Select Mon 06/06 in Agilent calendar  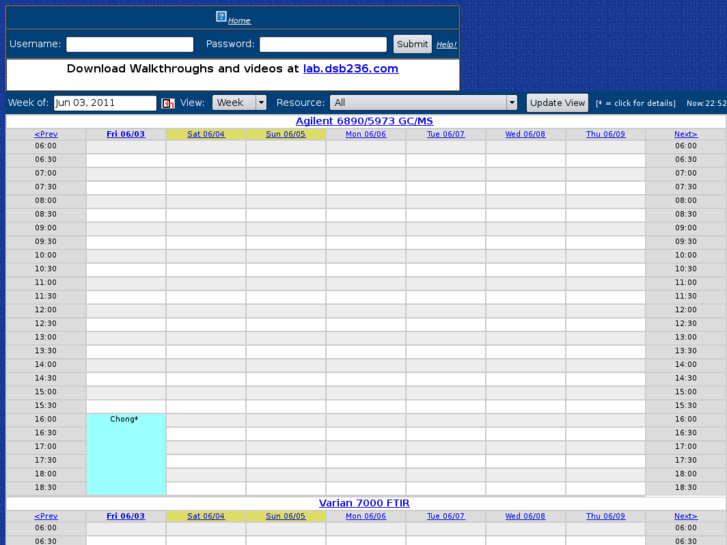[x=366, y=134]
